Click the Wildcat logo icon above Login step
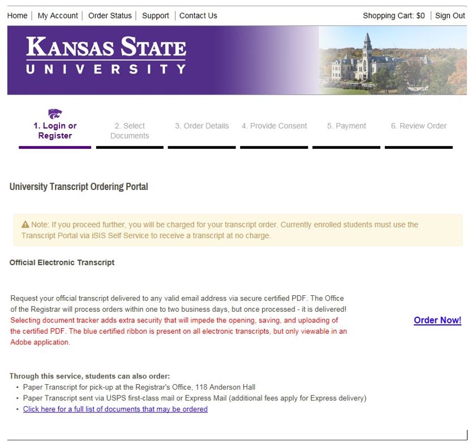 tap(55, 114)
